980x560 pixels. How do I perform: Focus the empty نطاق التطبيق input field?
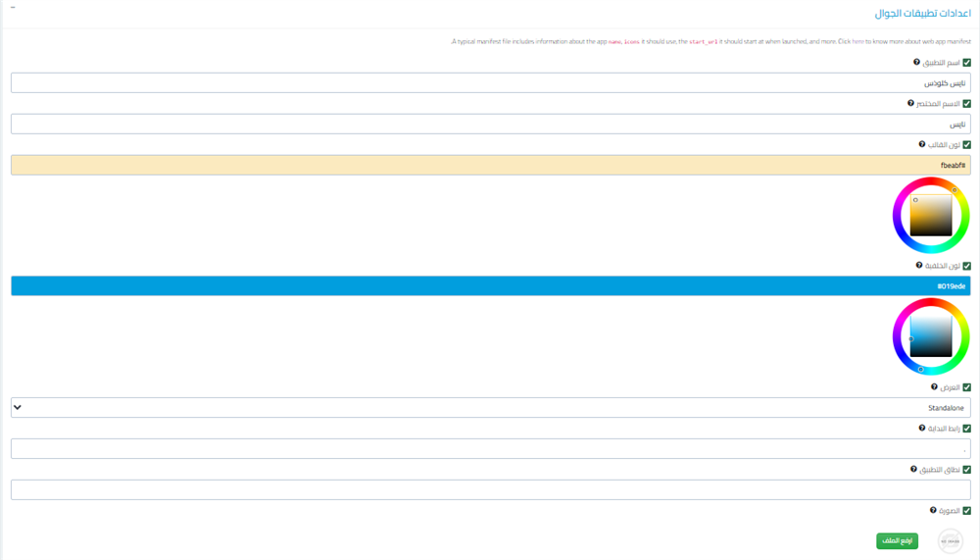(490, 489)
